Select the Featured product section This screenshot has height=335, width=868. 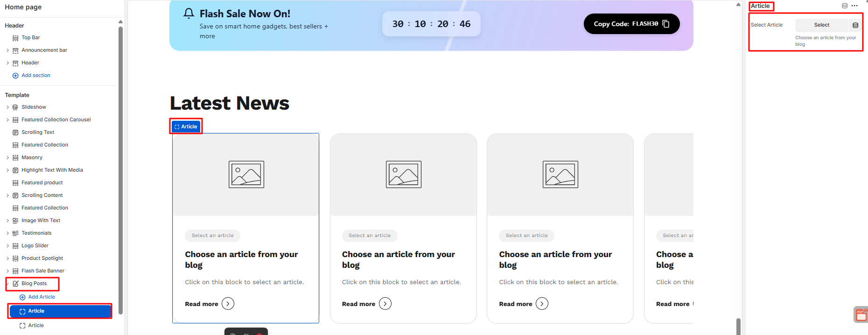tap(42, 183)
